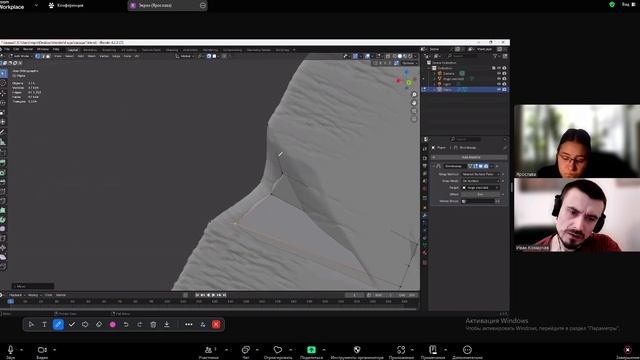640x360 pixels.
Task: Undo the last annotation
Action: [126, 324]
